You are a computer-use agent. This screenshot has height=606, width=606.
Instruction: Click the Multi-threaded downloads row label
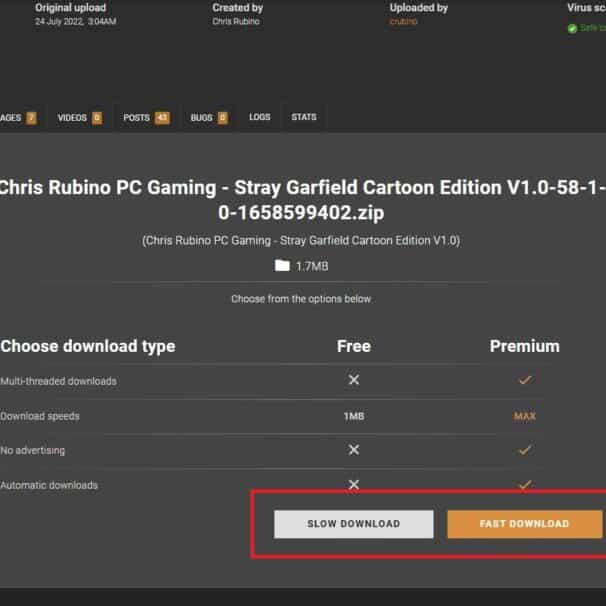pyautogui.click(x=58, y=381)
